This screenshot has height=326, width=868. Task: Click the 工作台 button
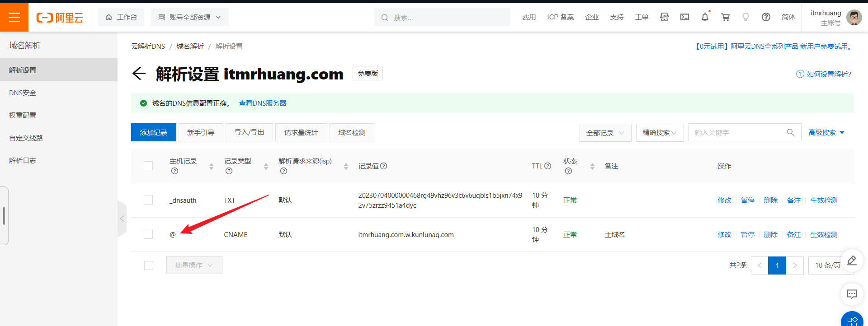click(121, 17)
